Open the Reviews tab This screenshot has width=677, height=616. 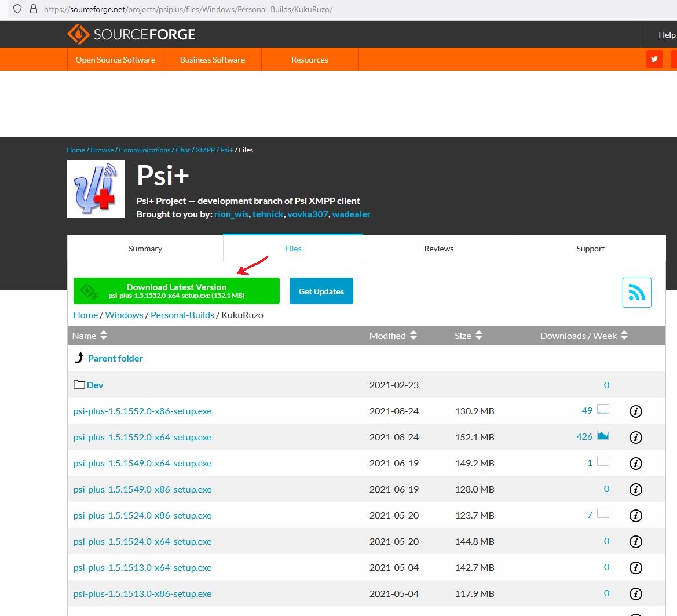pos(438,249)
